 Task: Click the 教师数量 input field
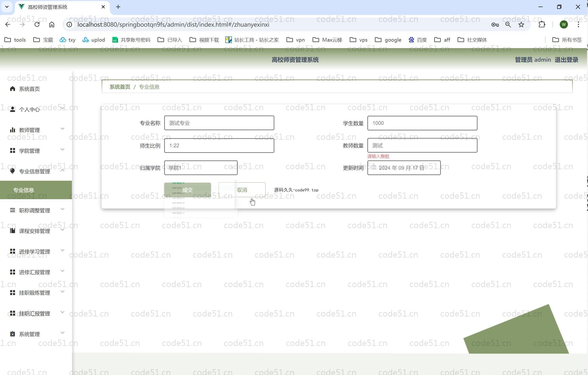(x=422, y=145)
